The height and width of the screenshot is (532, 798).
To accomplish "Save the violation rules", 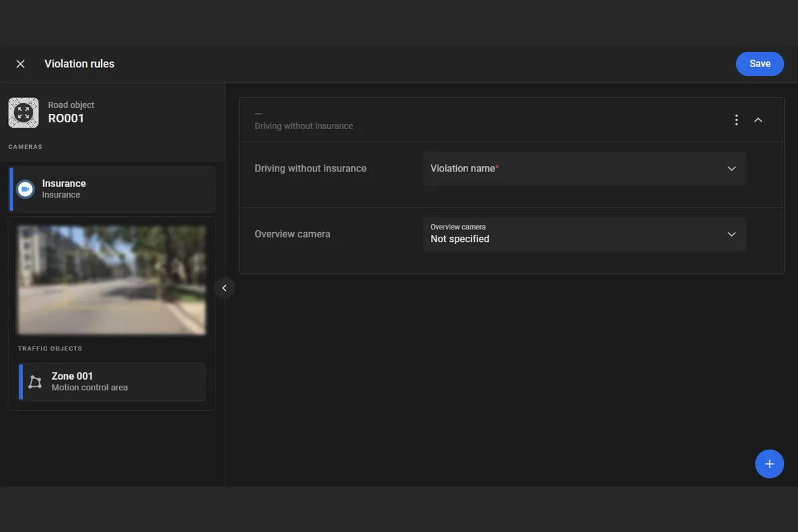I will point(759,64).
